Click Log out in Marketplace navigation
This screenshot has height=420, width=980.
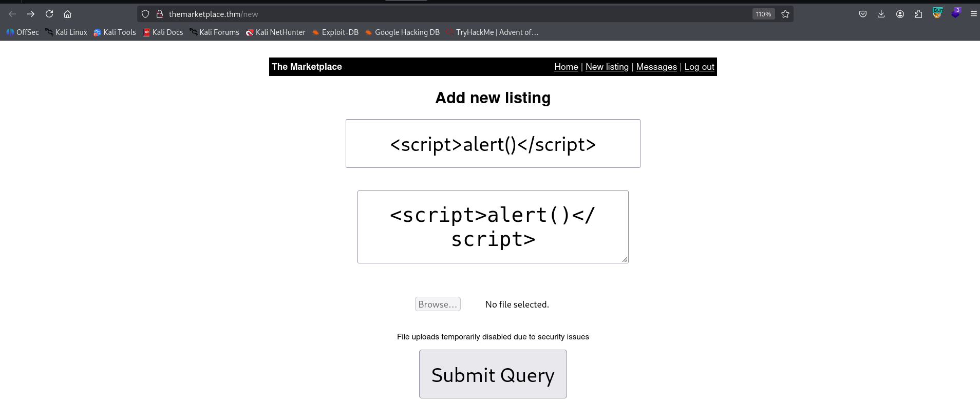699,67
